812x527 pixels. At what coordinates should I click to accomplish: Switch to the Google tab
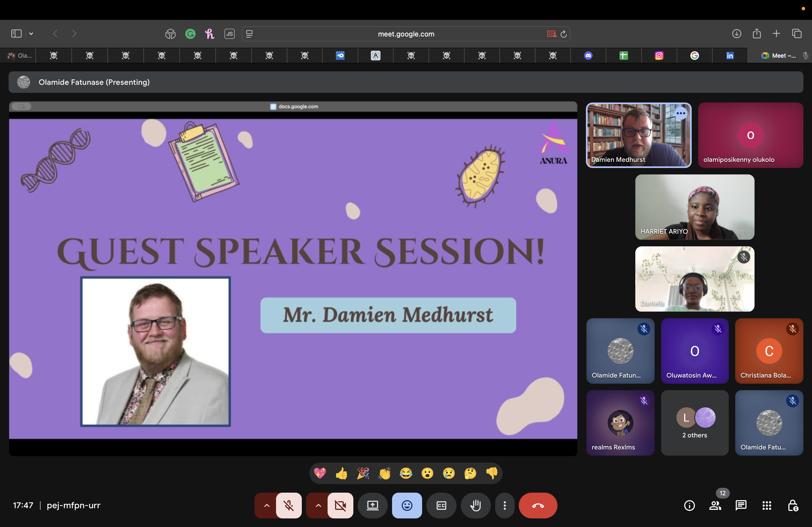click(694, 56)
